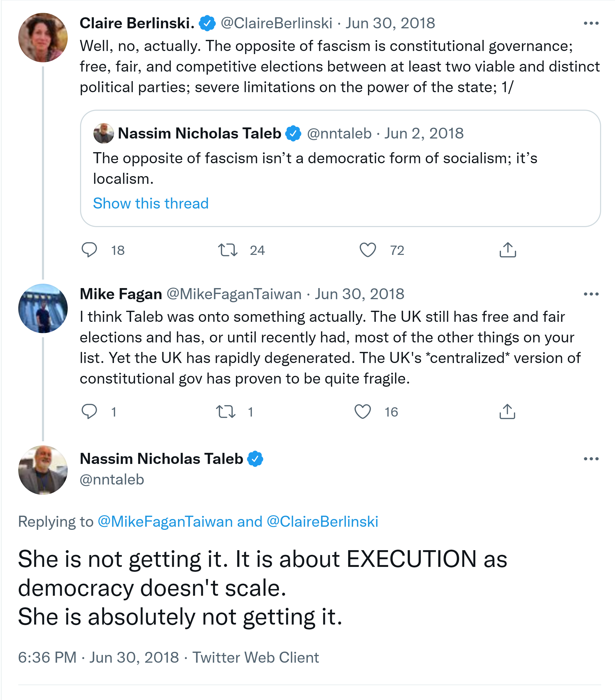615x700 pixels.
Task: Retweet Claire Berlinski's tweet
Action: pos(228,250)
